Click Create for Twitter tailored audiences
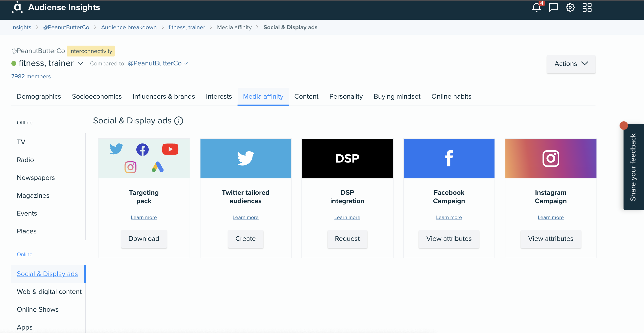The image size is (644, 333). (246, 239)
